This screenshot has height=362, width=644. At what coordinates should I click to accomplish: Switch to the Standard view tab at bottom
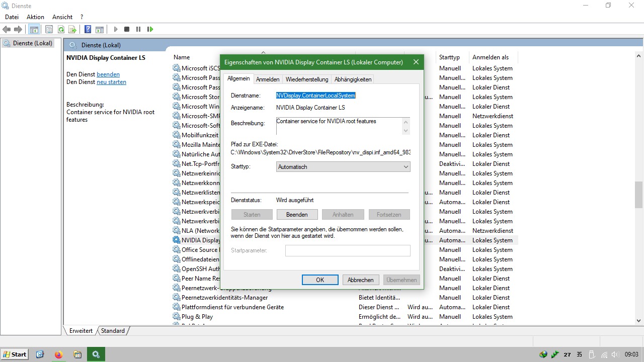(x=113, y=331)
